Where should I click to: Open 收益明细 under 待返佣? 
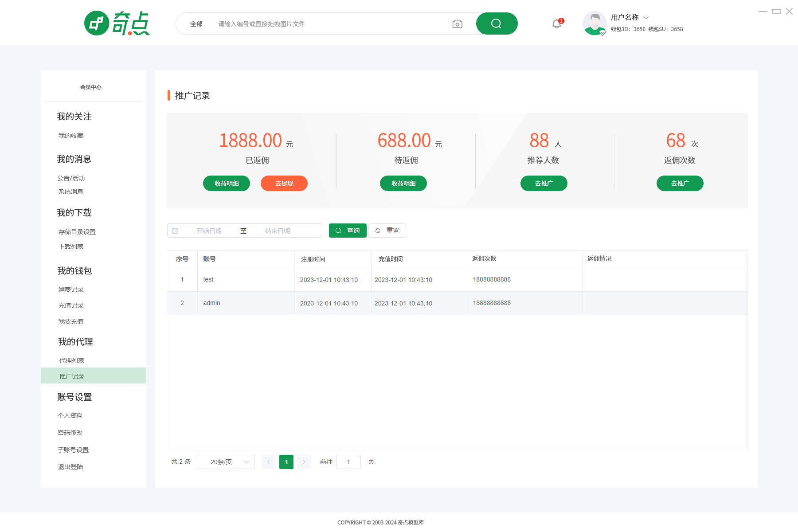point(403,184)
